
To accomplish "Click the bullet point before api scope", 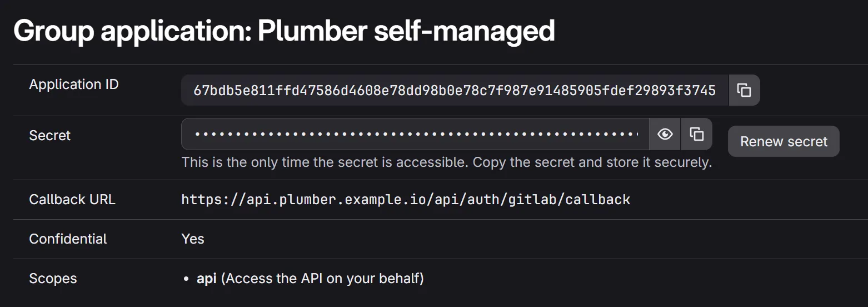I will pyautogui.click(x=186, y=279).
